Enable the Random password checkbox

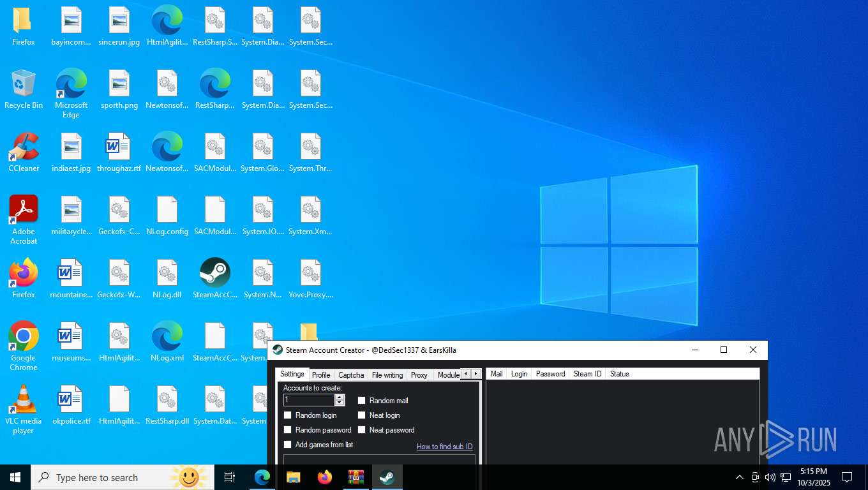point(287,430)
